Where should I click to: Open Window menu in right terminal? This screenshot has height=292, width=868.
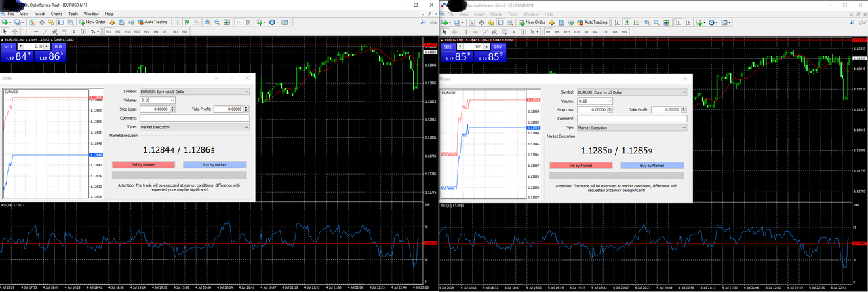(531, 14)
